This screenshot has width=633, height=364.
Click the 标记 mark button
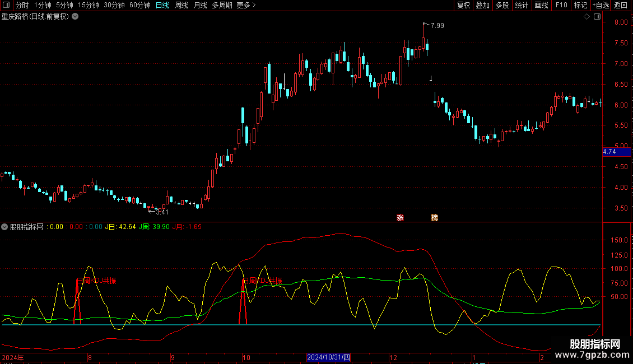pos(580,5)
